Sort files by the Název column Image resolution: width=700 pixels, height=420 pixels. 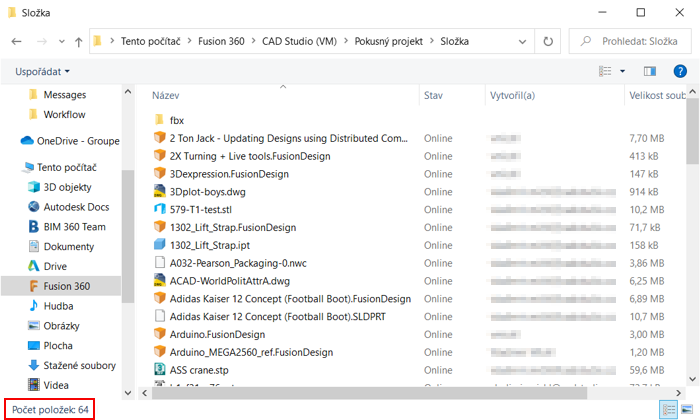[x=166, y=96]
